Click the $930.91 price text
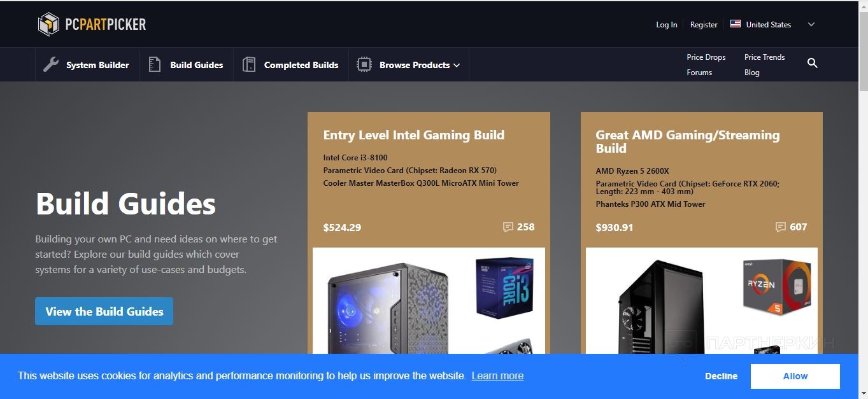The image size is (868, 399). pos(615,227)
